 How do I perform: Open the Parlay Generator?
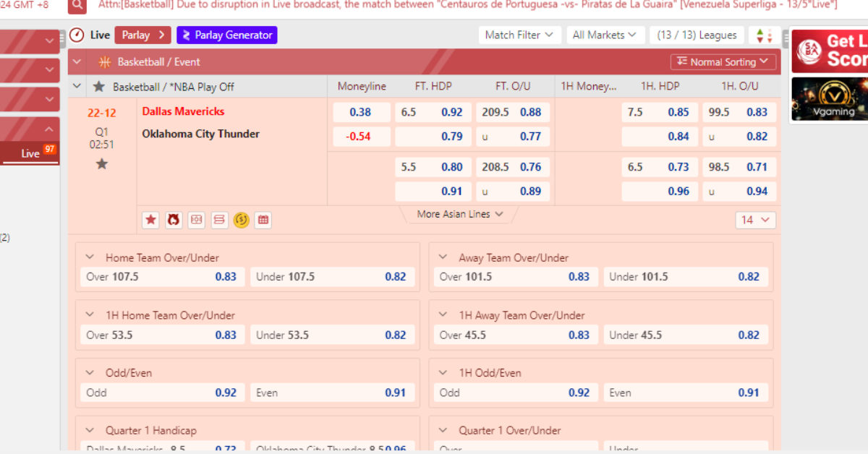(226, 35)
